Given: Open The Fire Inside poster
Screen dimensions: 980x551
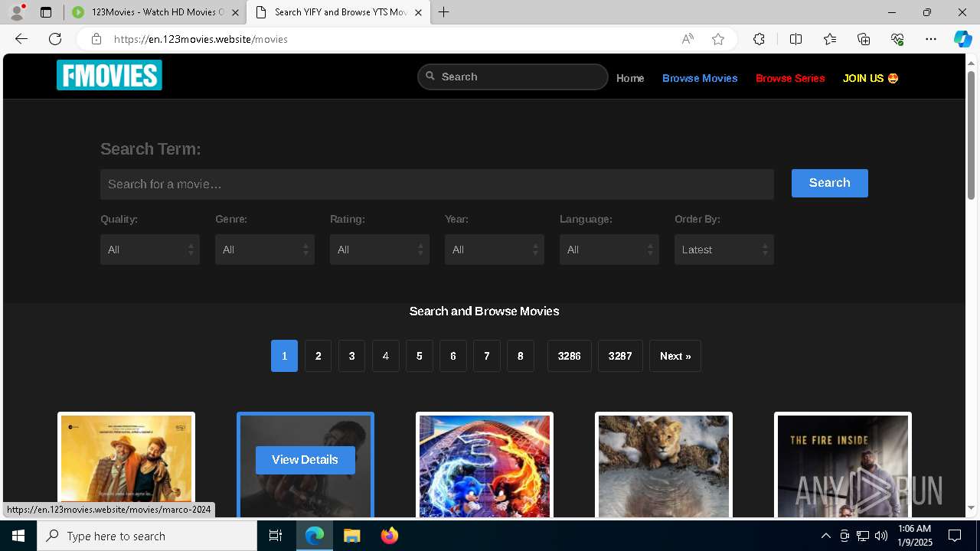Looking at the screenshot, I should [x=843, y=465].
